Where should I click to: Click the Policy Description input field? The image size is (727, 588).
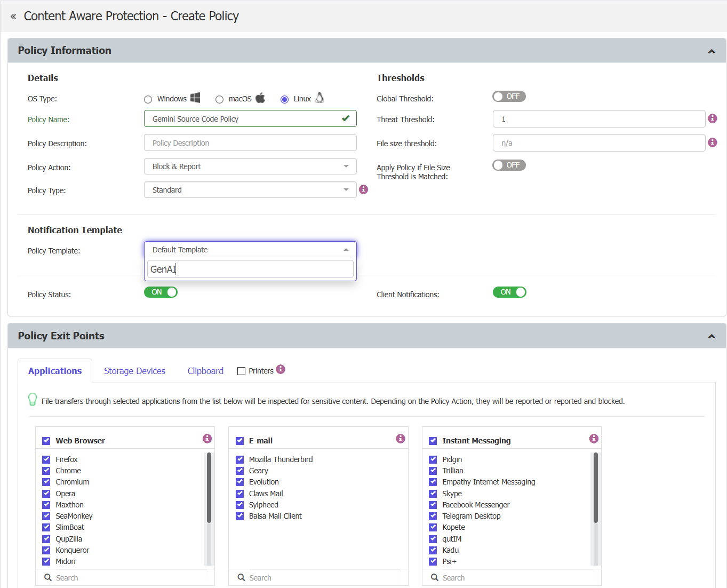pyautogui.click(x=250, y=143)
